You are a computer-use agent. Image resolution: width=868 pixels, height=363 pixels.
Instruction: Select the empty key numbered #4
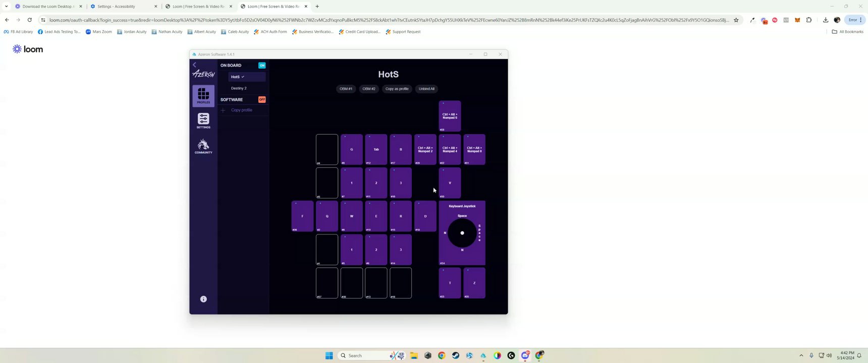pyautogui.click(x=327, y=149)
